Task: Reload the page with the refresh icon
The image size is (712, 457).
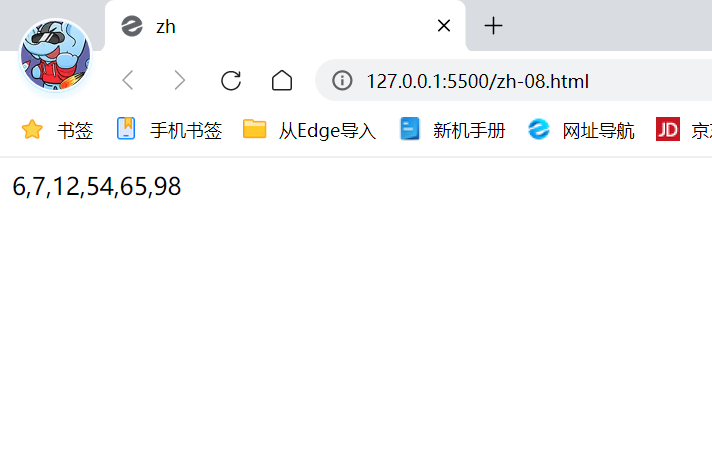Action: 231,81
